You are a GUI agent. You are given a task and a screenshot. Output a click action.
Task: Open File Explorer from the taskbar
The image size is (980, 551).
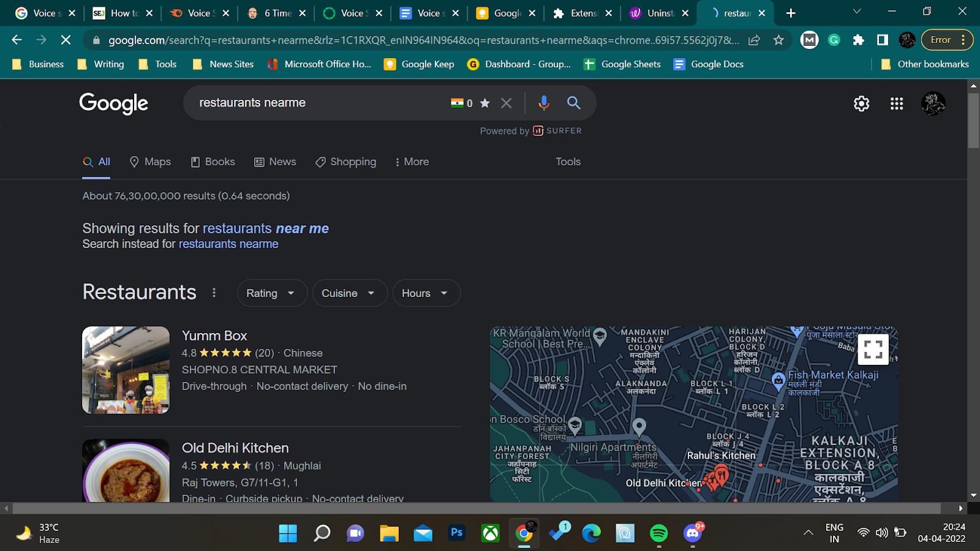click(x=389, y=533)
